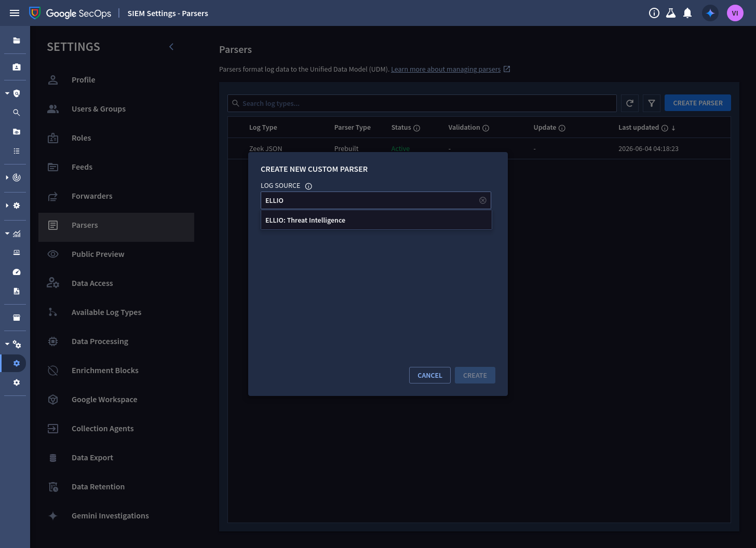Viewport: 756px width, 548px height.
Task: Open Google Workspace settings
Action: point(116,400)
